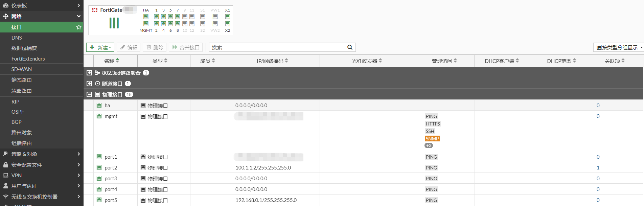
Task: Sort by 名称 column sort arrows
Action: coord(117,61)
